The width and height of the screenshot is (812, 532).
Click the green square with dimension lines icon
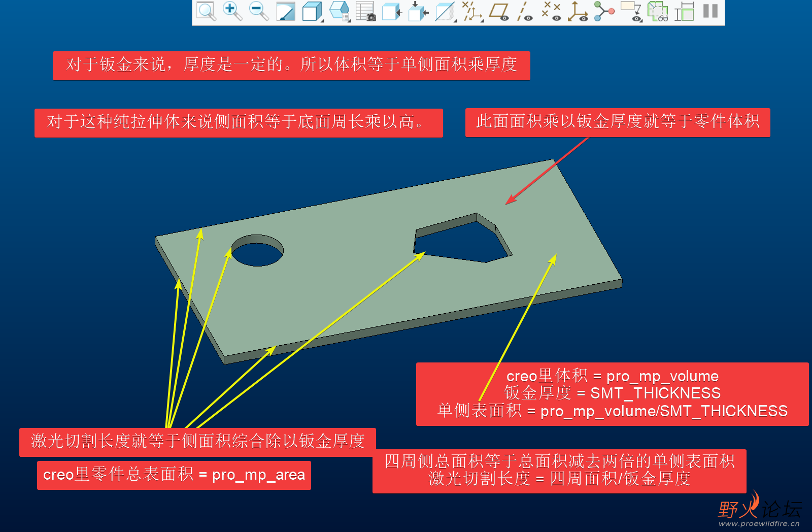(x=684, y=11)
